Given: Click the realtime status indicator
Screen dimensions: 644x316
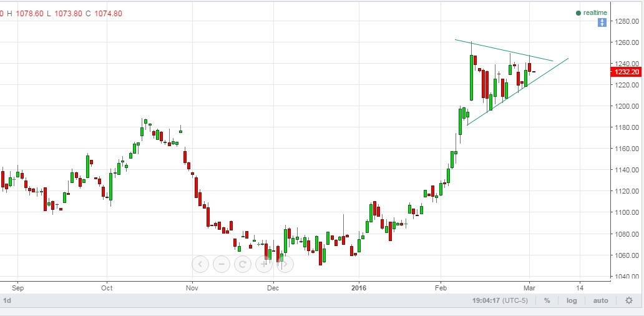Looking at the screenshot, I should [592, 13].
